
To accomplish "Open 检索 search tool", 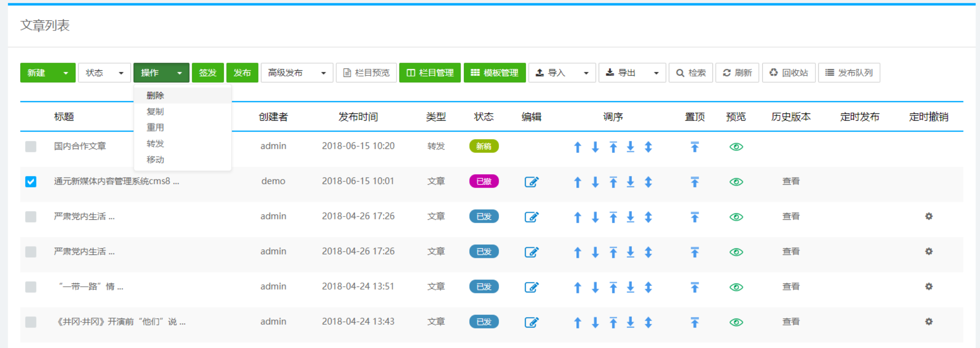I will click(691, 73).
